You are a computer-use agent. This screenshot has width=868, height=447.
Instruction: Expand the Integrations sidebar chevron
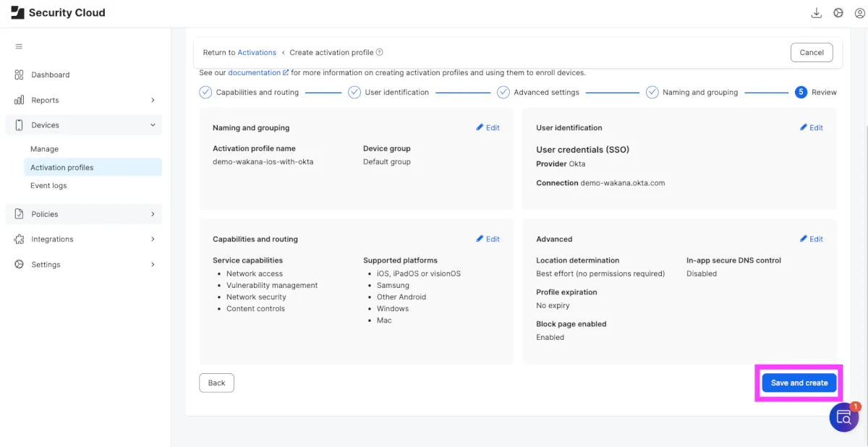click(153, 239)
